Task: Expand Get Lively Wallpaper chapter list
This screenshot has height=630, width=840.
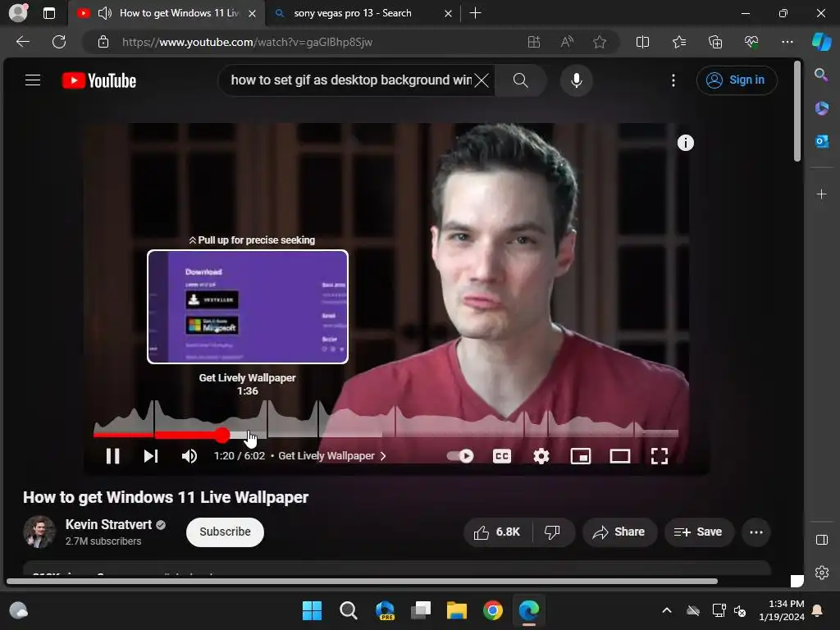Action: click(332, 456)
